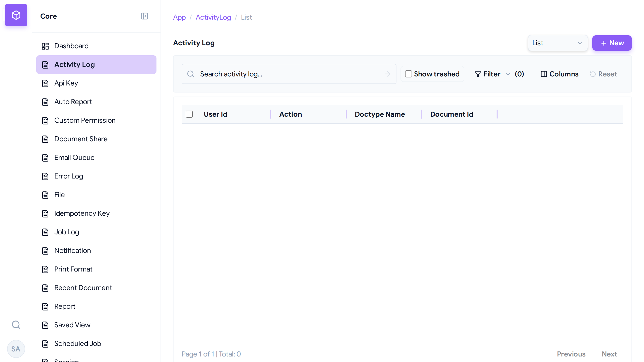Click the Auto Report document icon
The image size is (644, 362).
point(45,102)
